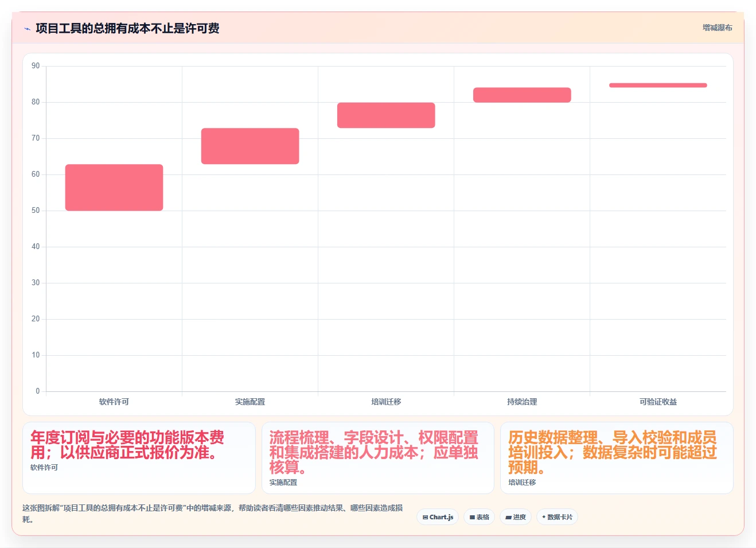Click the thin 可验证收益 bar
756x548 pixels.
[658, 85]
